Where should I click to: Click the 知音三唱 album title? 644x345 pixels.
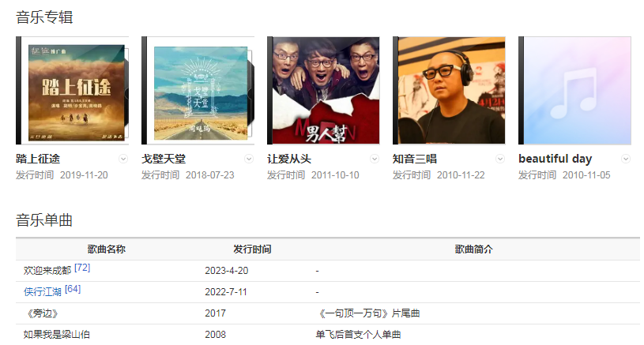click(x=415, y=159)
